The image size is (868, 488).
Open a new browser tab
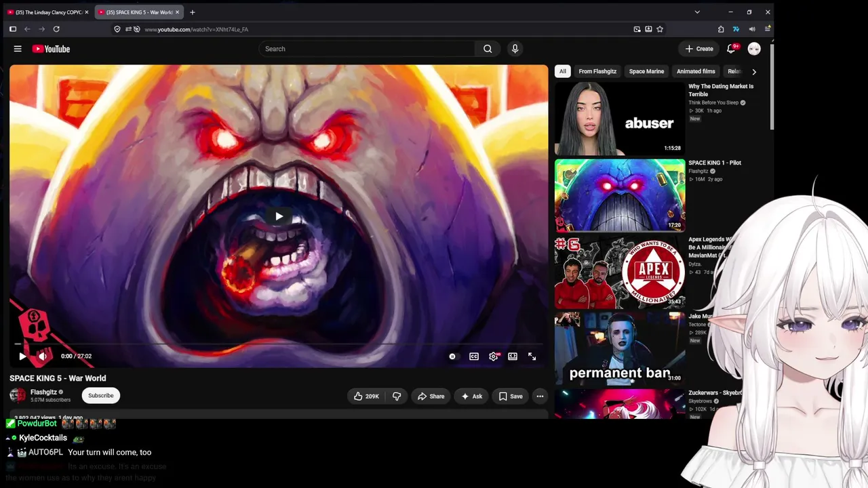tap(193, 12)
